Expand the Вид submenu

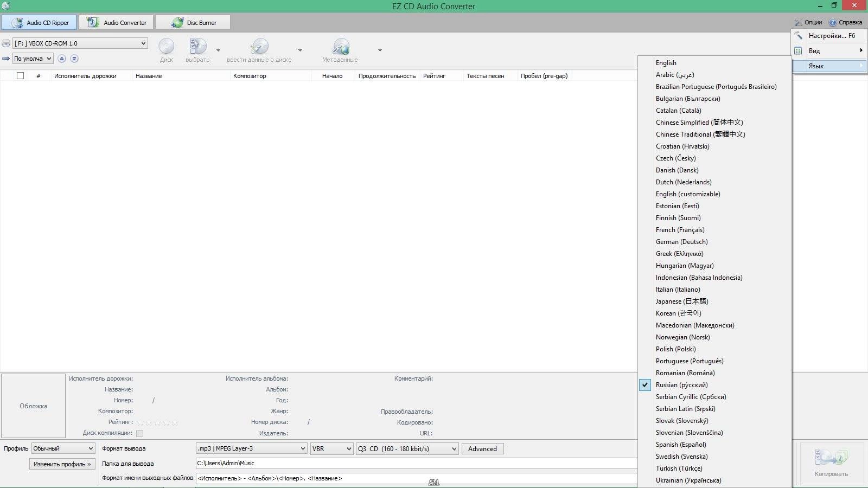click(x=829, y=51)
